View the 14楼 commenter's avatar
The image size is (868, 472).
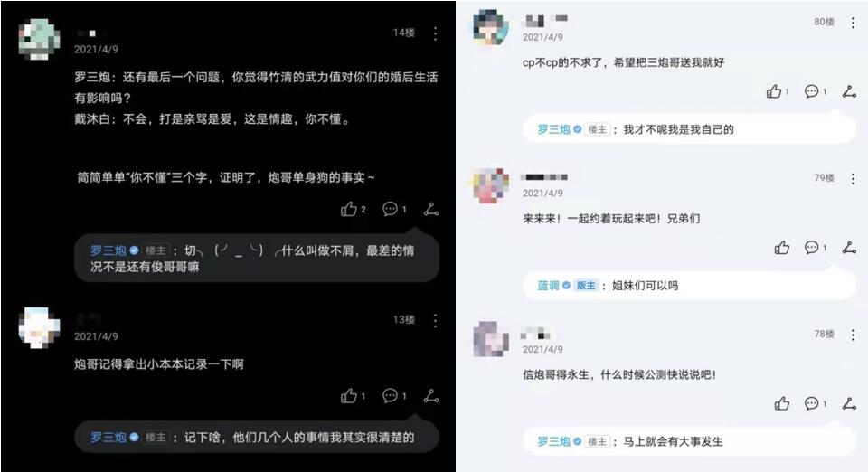coord(39,39)
